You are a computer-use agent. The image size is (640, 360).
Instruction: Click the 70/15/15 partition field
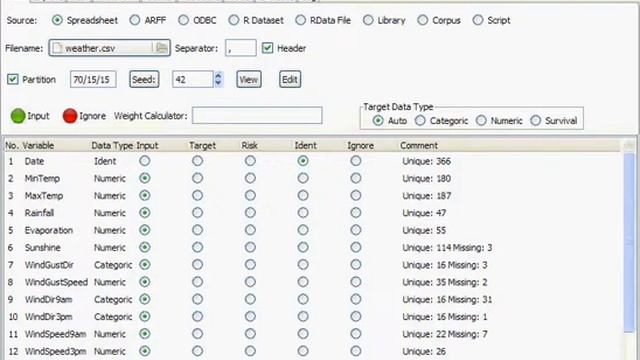click(x=93, y=79)
